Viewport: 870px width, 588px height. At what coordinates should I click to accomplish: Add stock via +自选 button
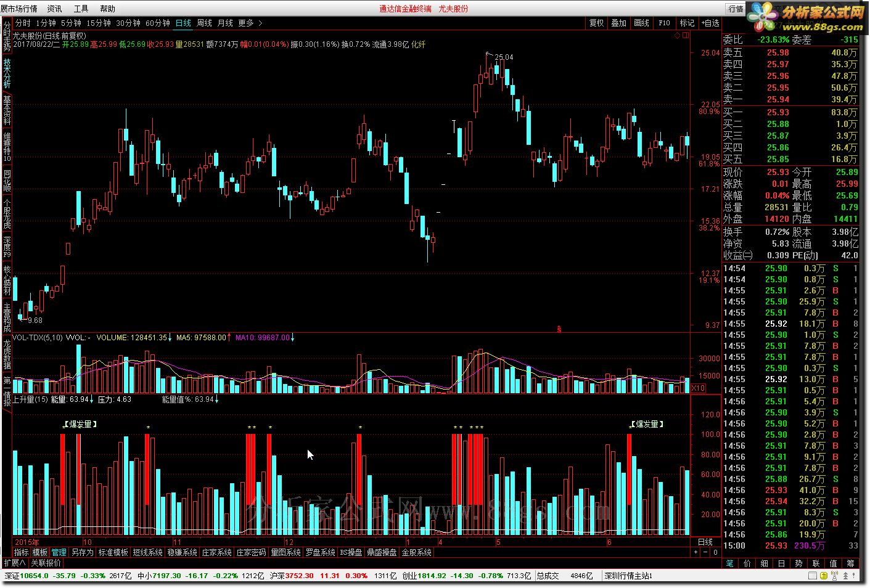pos(710,23)
